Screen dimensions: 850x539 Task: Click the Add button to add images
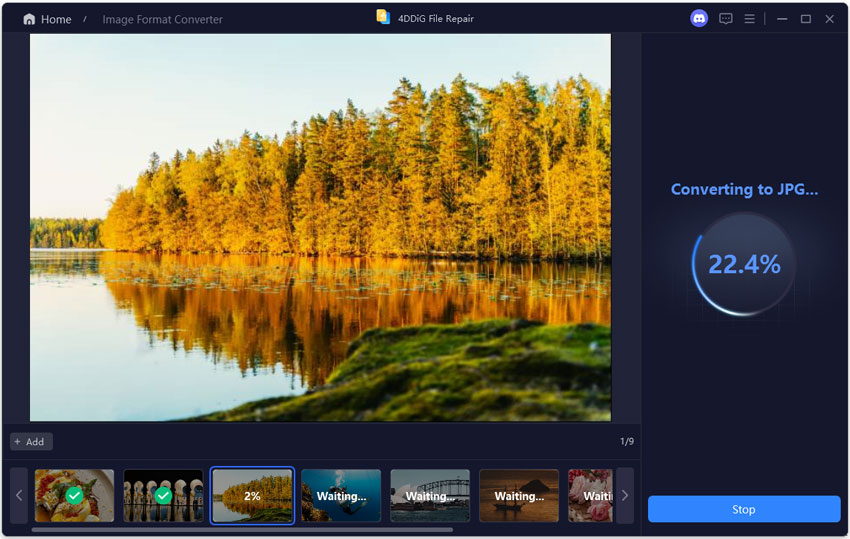[31, 441]
